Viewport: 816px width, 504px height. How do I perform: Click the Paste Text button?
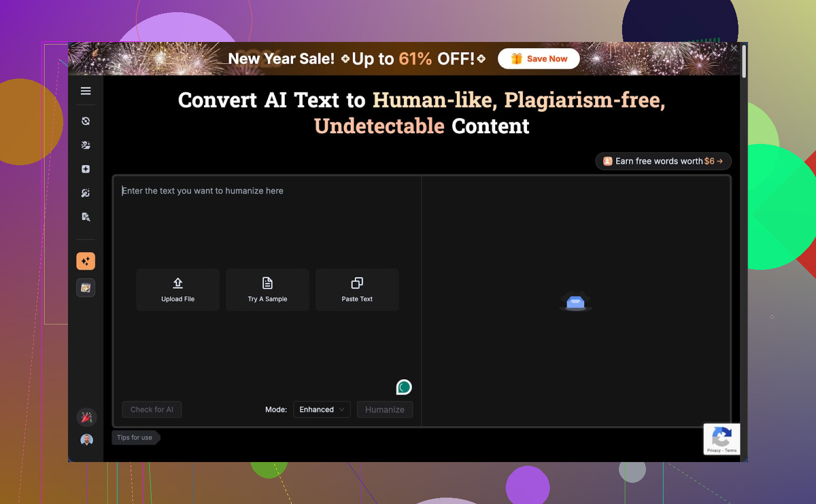[x=357, y=289]
